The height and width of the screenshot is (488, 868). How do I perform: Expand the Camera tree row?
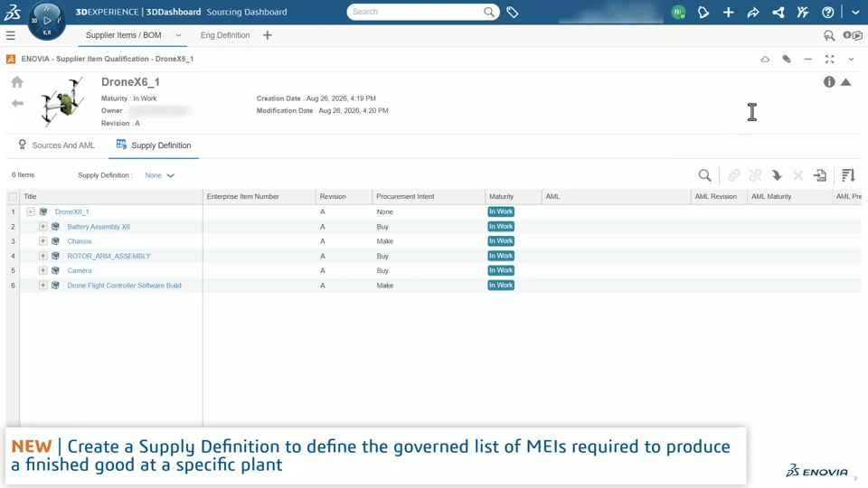pos(42,270)
